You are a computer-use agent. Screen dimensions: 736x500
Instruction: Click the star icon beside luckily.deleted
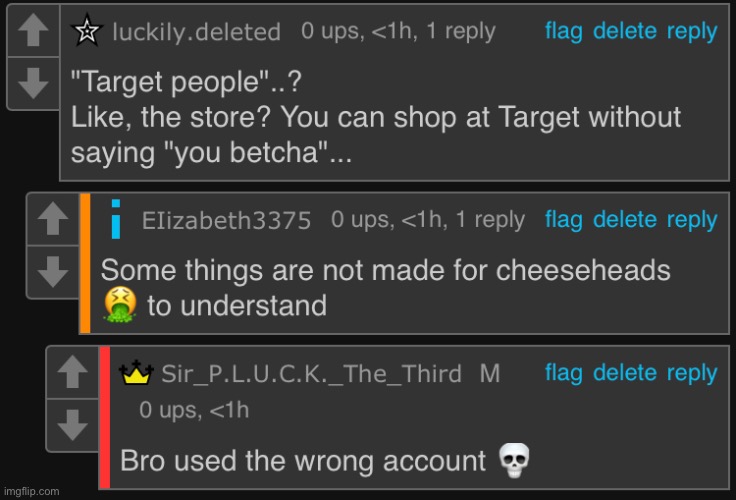click(x=87, y=31)
